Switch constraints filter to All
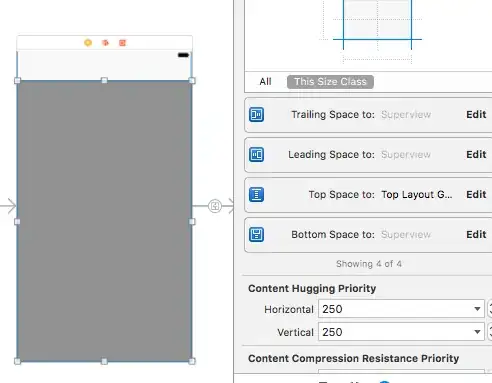This screenshot has width=492, height=383. [265, 82]
